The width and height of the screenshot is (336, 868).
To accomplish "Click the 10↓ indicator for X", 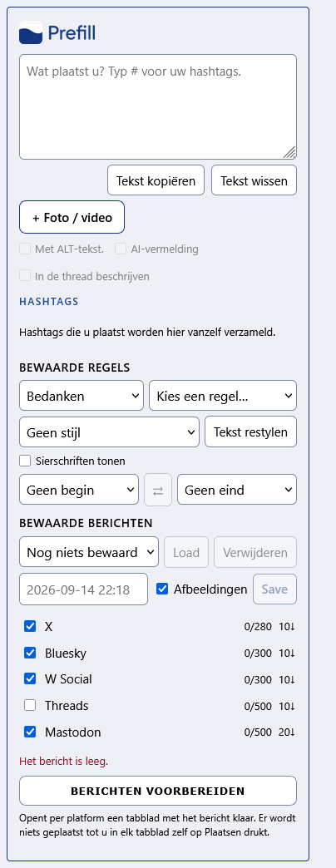I will pyautogui.click(x=287, y=627).
